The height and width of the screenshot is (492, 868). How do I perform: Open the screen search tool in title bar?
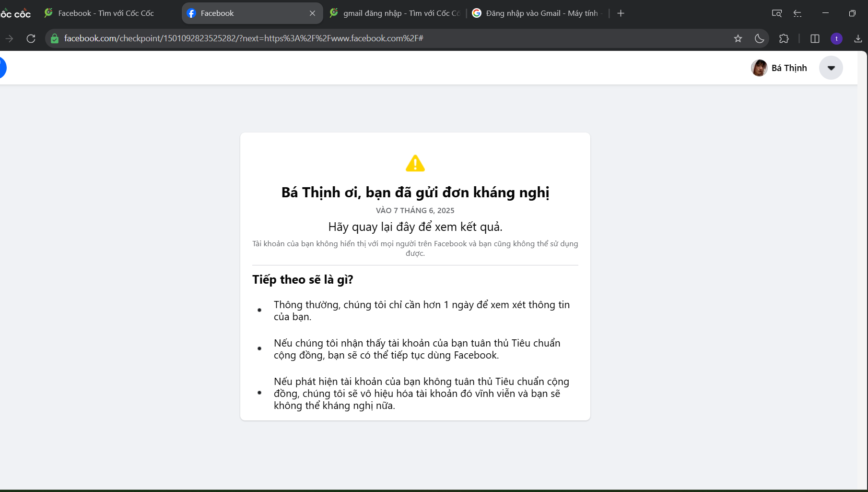click(777, 13)
